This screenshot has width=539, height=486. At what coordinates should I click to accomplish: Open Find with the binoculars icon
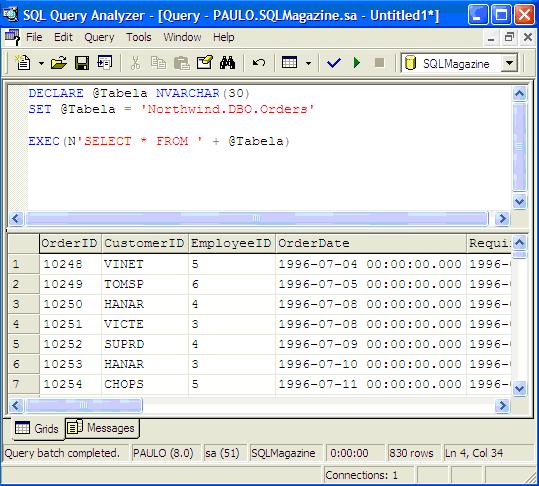pos(228,63)
